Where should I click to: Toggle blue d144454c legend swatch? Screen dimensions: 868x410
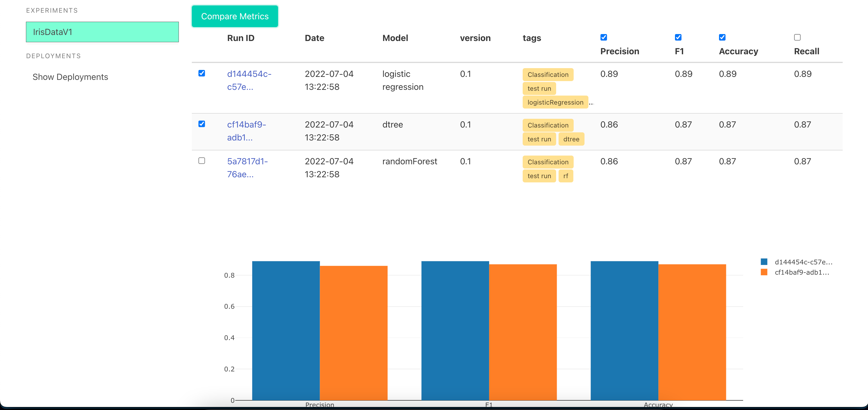[x=764, y=262]
